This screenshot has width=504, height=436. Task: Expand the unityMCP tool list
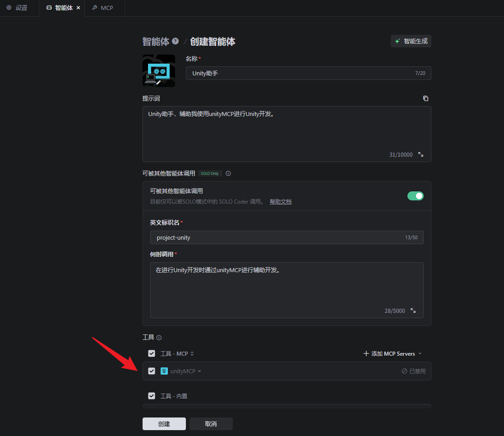coord(199,371)
